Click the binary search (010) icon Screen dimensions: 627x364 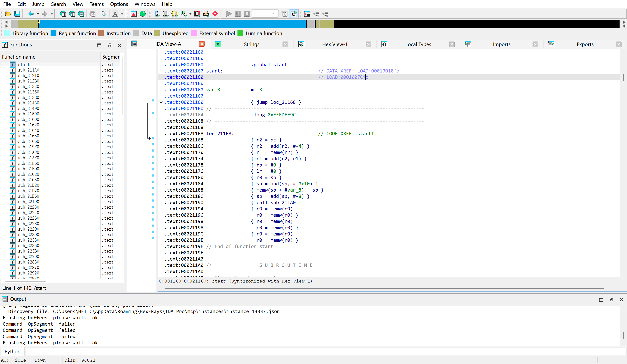(81, 14)
